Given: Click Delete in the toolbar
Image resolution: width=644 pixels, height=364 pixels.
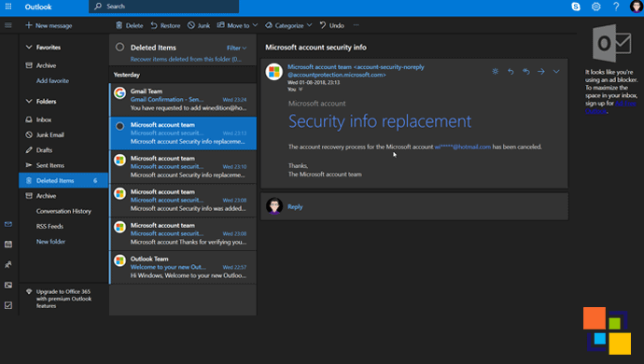Looking at the screenshot, I should pos(130,25).
